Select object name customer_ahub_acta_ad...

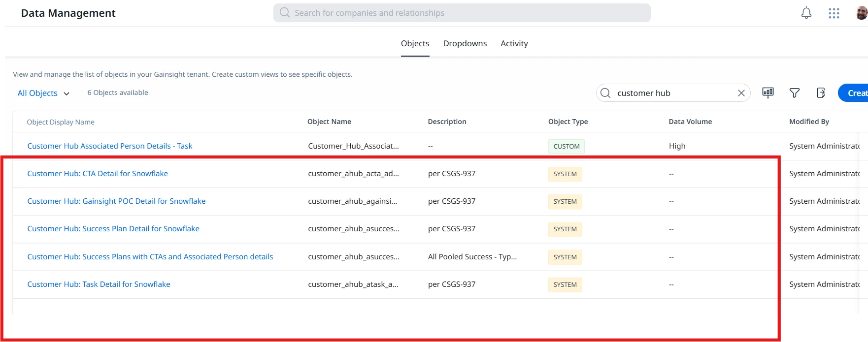(353, 174)
